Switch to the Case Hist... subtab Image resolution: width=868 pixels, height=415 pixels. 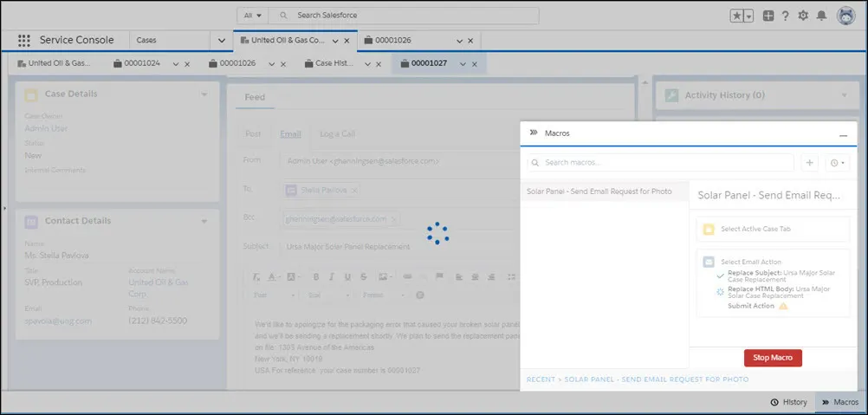click(334, 63)
